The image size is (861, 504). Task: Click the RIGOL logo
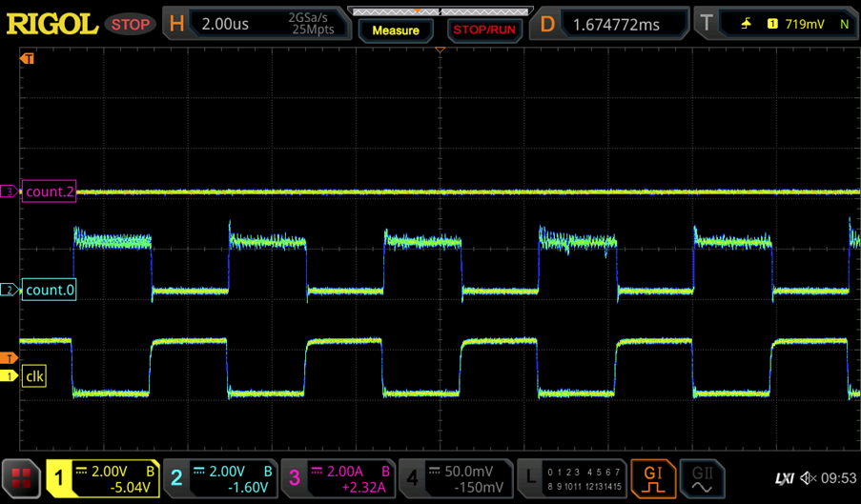pyautogui.click(x=51, y=24)
